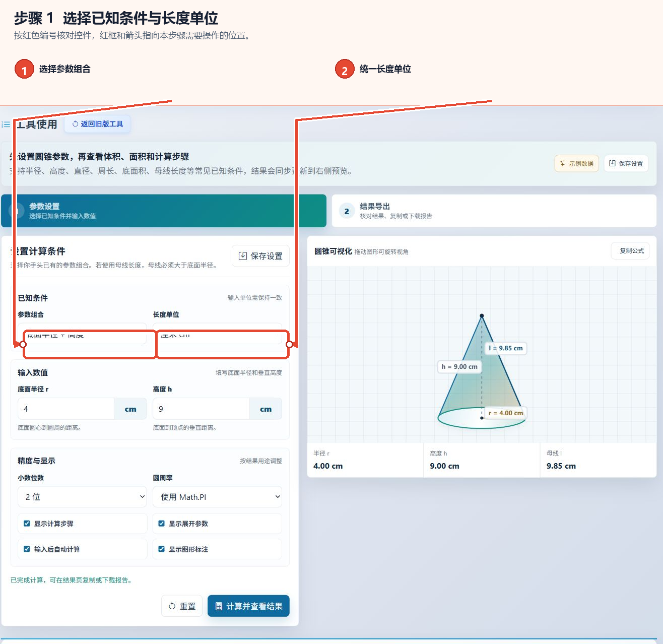
Task: Click the 已知条件 section heading
Action: tap(33, 298)
